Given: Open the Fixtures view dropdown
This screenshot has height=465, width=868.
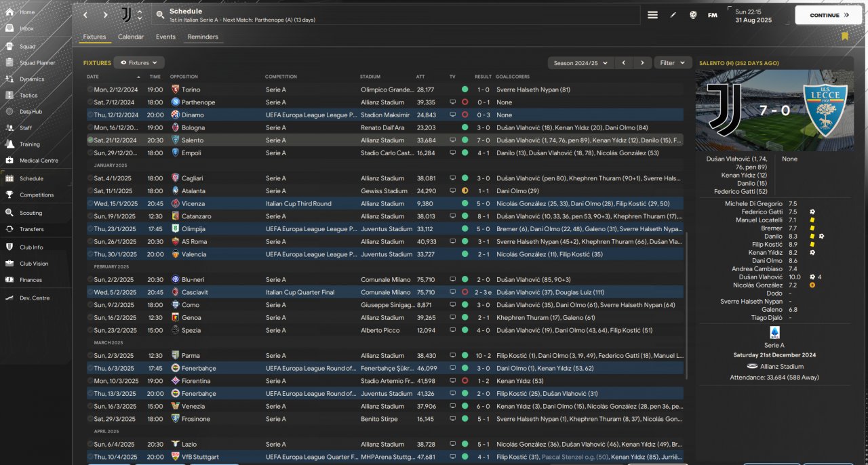Looking at the screenshot, I should pyautogui.click(x=138, y=63).
